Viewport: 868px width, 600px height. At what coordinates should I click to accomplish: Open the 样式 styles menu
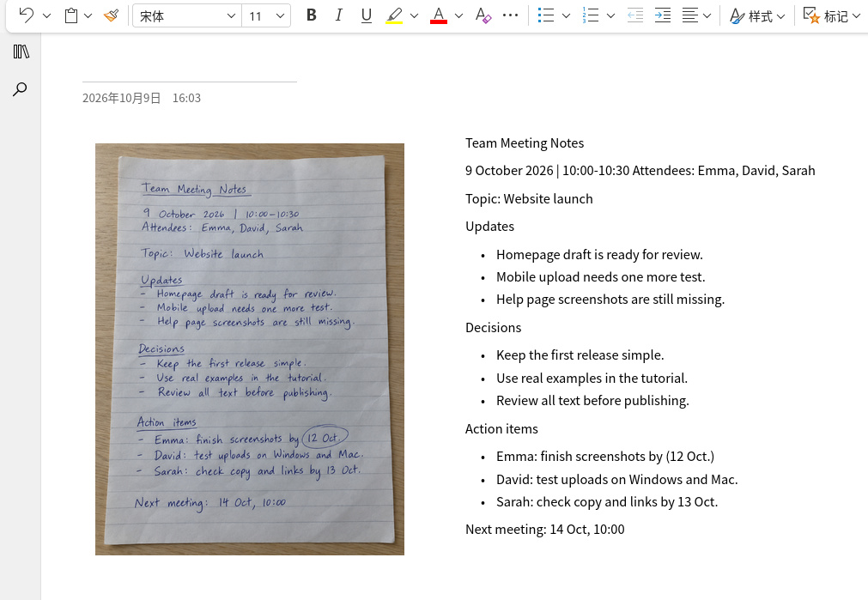pos(757,16)
